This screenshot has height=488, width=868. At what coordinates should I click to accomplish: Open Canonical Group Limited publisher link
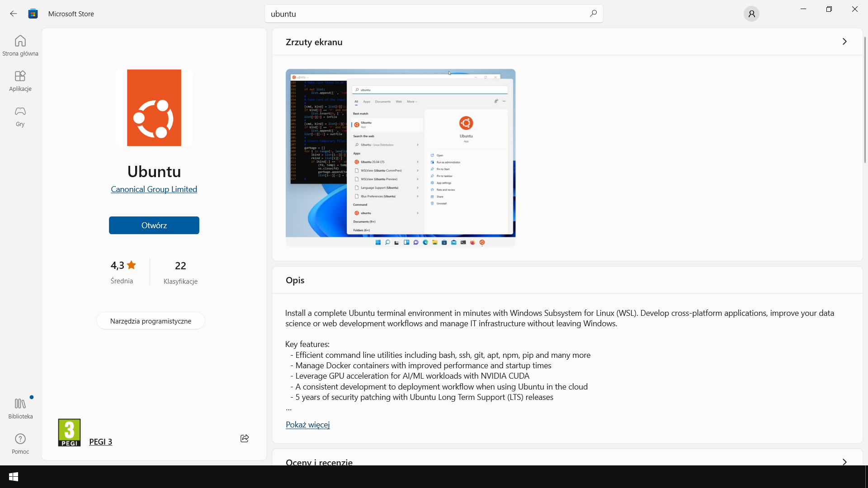154,189
